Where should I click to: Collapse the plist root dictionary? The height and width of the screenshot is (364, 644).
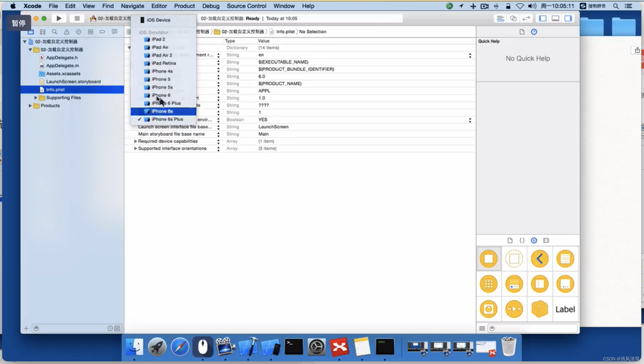pos(129,48)
